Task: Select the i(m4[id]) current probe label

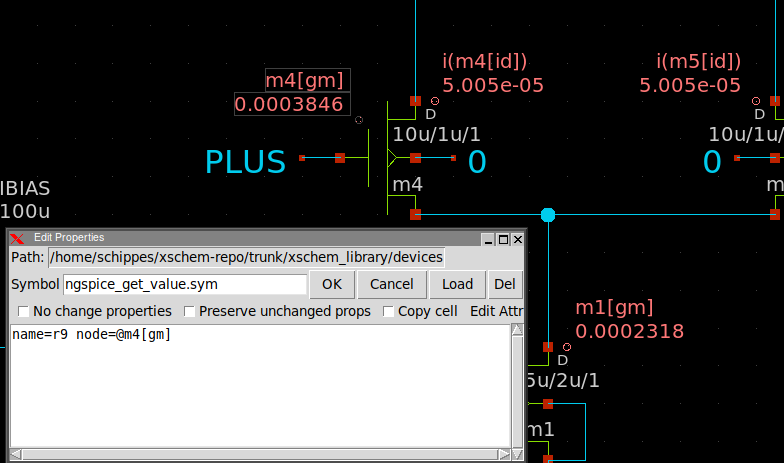Action: [x=484, y=62]
